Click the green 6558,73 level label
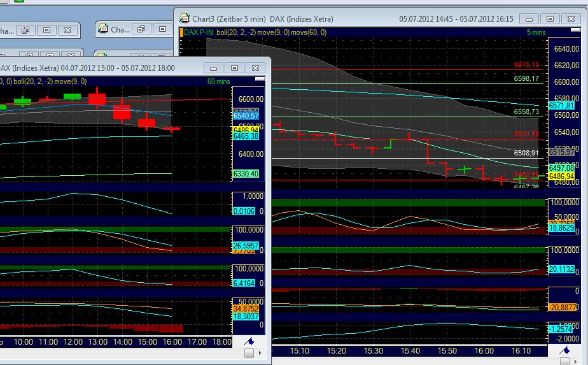Viewport: 588px width, 365px height. 526,111
